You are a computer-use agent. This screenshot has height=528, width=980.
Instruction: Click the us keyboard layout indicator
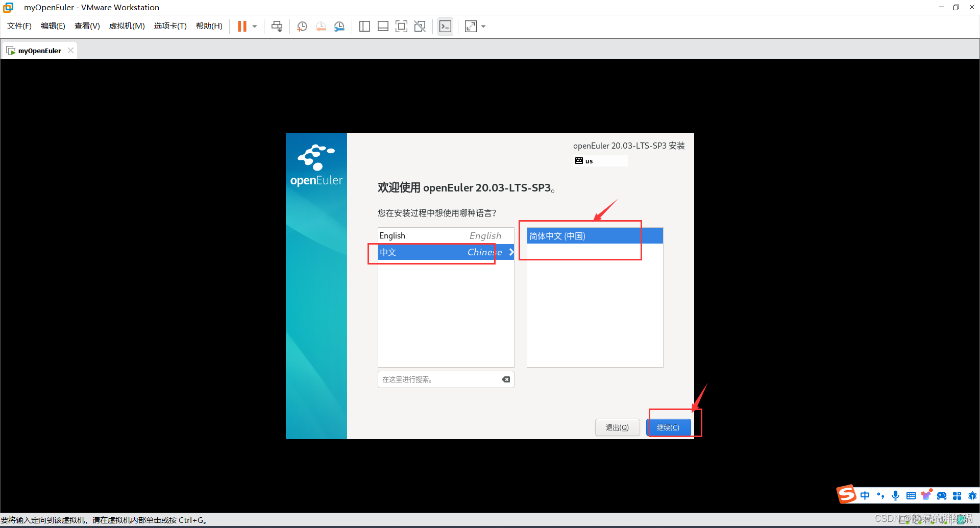click(x=601, y=161)
